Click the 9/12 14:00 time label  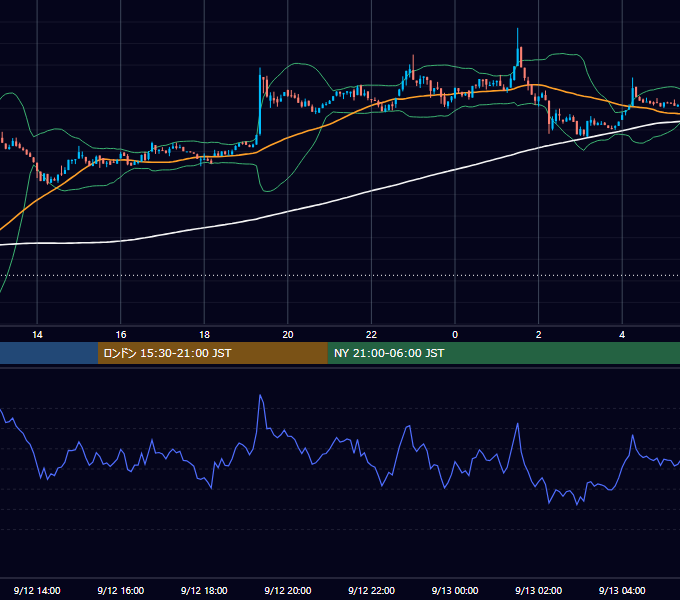(x=37, y=590)
